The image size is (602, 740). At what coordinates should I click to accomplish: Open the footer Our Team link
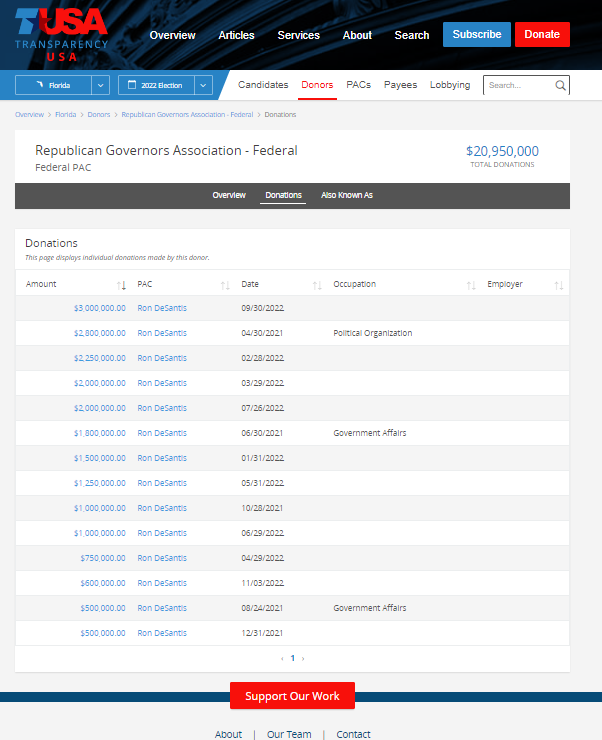289,734
